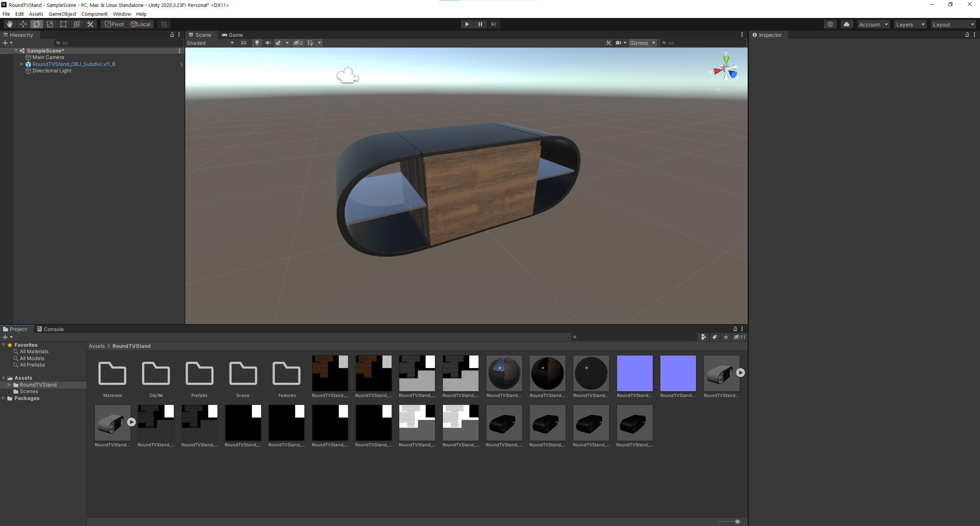Select the Move tool

pyautogui.click(x=23, y=24)
